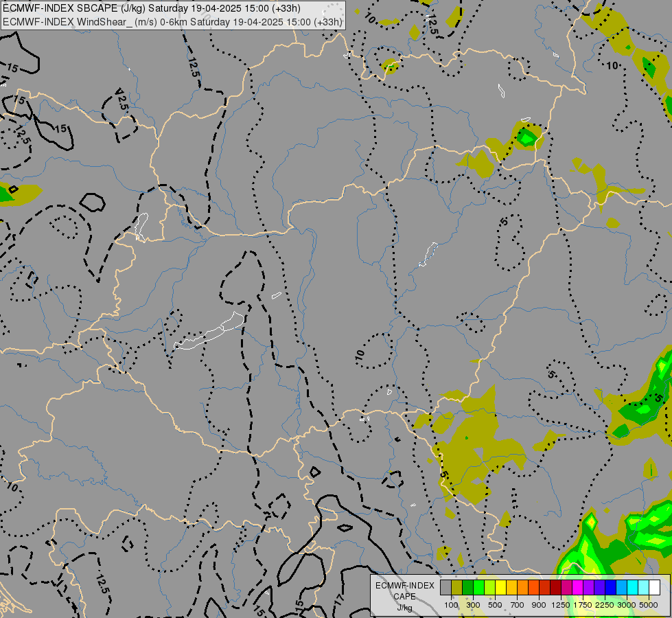
Task: Click the legend value label 300
Action: coord(473,605)
